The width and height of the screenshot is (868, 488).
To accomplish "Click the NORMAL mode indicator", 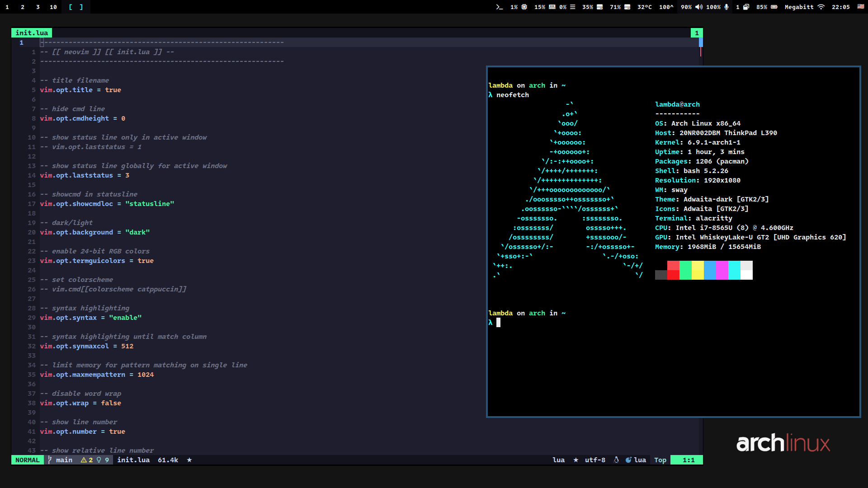I will 28,460.
